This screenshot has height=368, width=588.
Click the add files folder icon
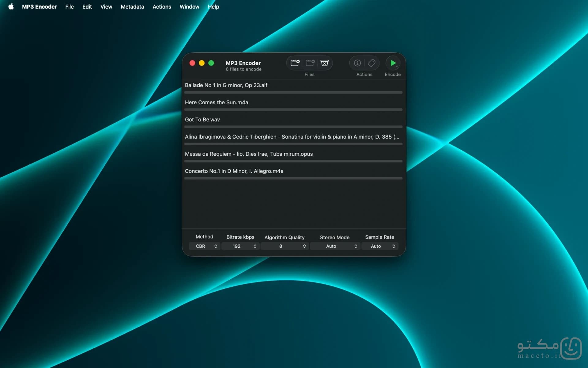[295, 63]
